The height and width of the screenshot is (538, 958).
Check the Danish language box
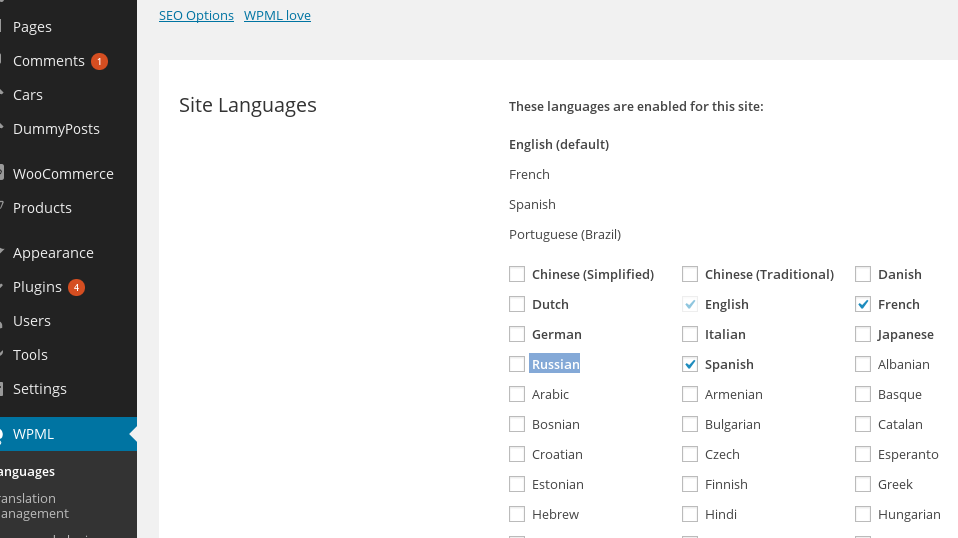point(863,274)
